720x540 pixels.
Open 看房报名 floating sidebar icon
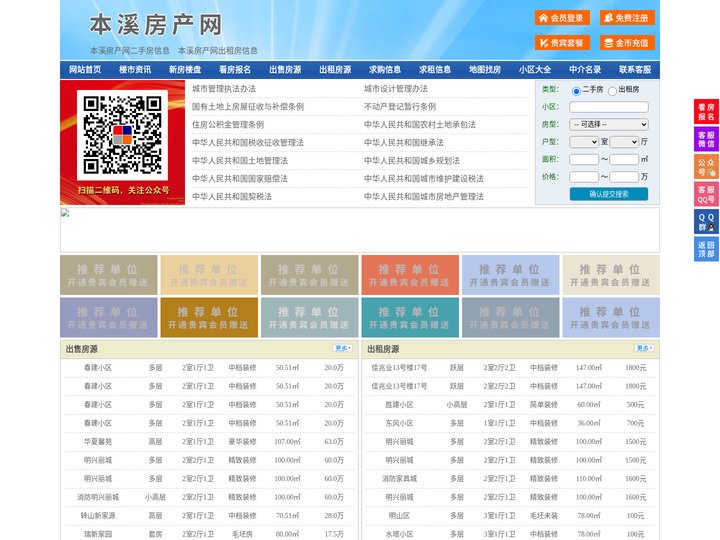pyautogui.click(x=706, y=112)
